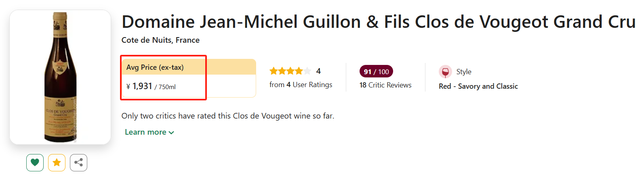Viewport: 644px width, 175px height.
Task: Click the Domaine Jean-Michel Guillon wine title
Action: pyautogui.click(x=378, y=22)
